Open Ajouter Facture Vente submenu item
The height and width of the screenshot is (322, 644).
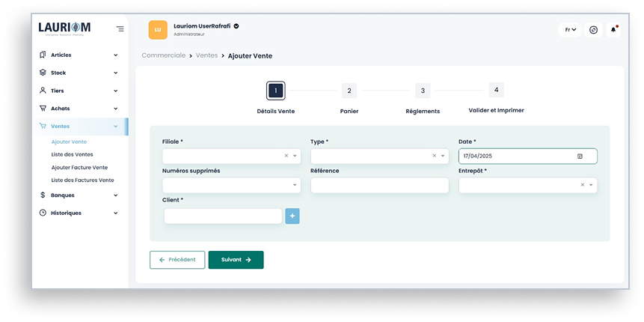80,168
